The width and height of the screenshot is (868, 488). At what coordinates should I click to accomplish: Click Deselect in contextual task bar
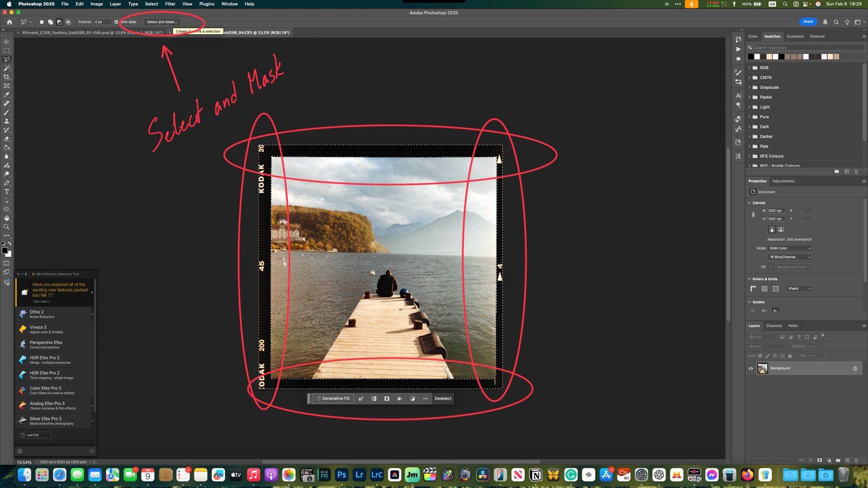tap(443, 399)
